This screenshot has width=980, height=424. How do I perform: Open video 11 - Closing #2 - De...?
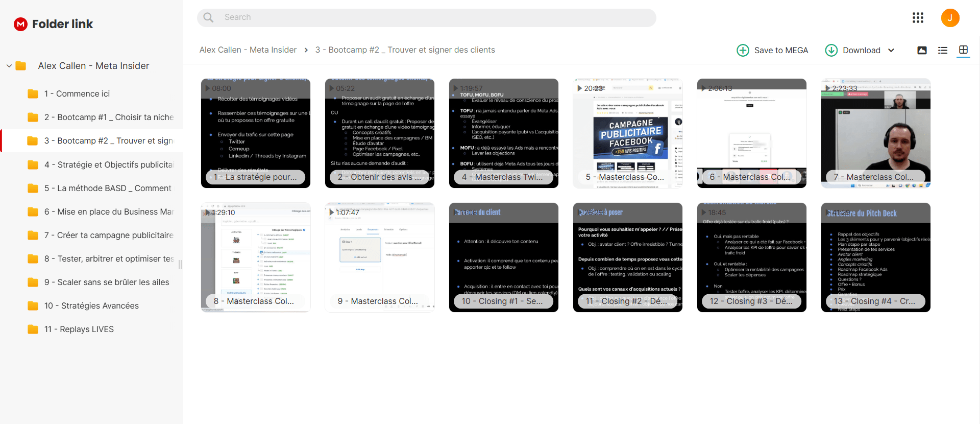tap(628, 257)
